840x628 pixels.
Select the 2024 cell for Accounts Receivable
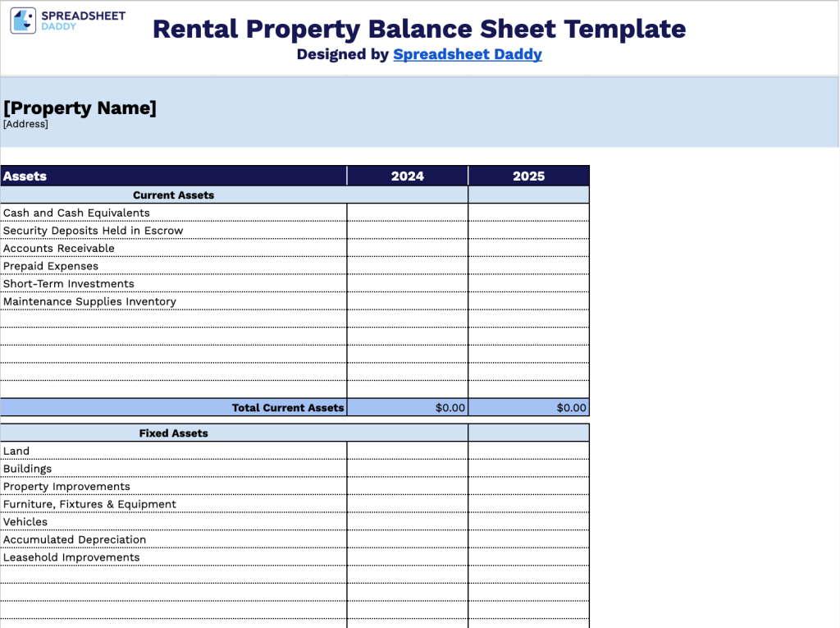pos(407,248)
